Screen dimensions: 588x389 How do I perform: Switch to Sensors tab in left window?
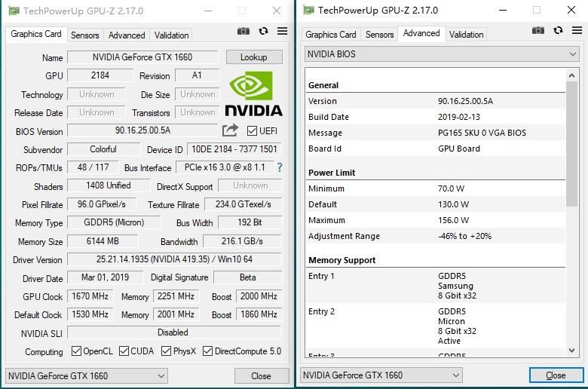click(84, 35)
